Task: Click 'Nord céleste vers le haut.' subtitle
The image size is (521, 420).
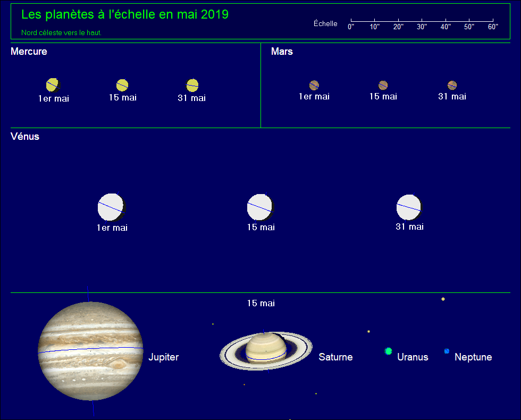Action: click(x=62, y=32)
